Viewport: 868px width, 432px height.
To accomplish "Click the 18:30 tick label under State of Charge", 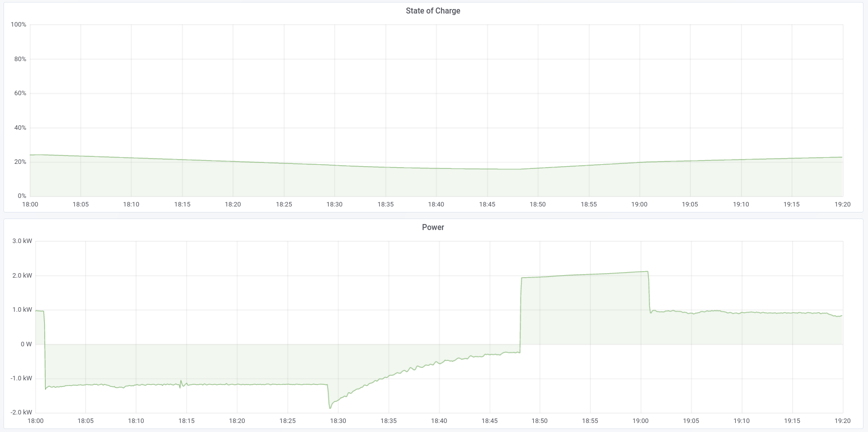I will [334, 204].
